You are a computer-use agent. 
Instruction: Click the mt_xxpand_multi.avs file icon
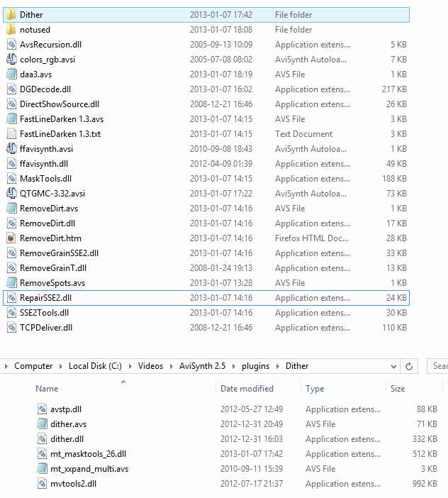(42, 469)
